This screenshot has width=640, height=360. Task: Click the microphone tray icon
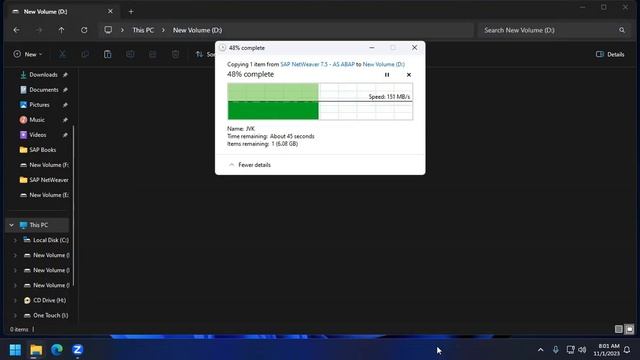pos(556,350)
